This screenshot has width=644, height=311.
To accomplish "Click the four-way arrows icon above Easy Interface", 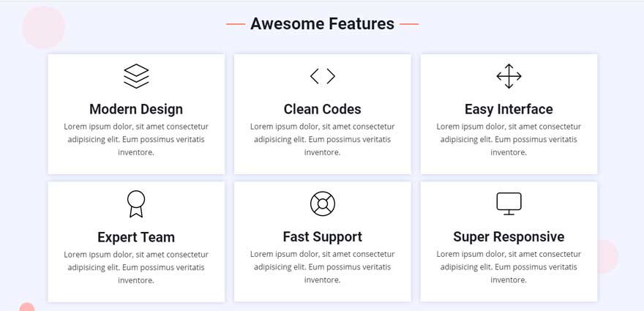I will click(x=509, y=76).
